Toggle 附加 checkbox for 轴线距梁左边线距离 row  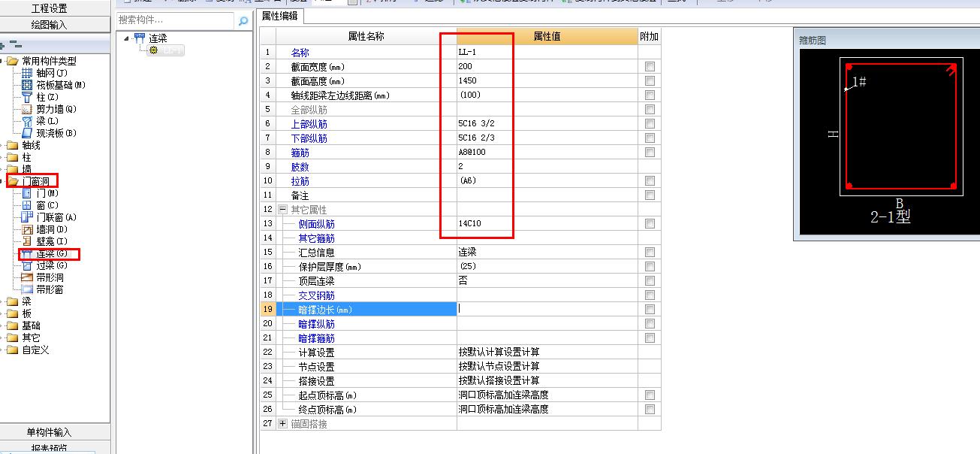(650, 95)
